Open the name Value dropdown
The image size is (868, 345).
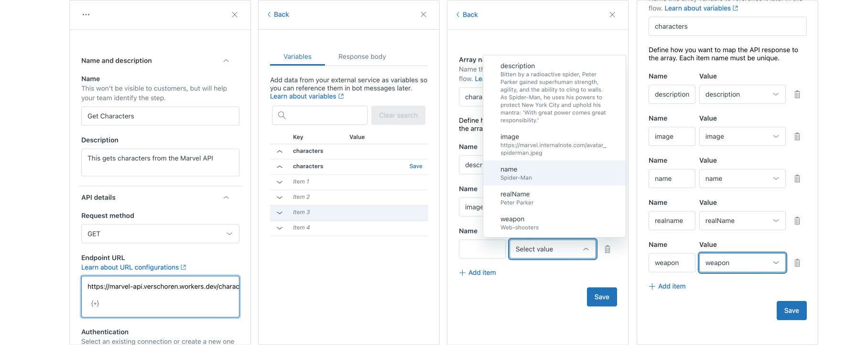tap(742, 178)
